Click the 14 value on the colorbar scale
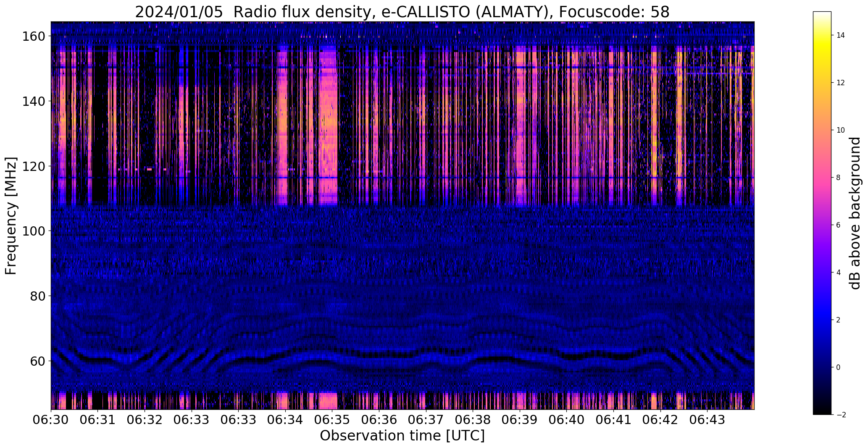 pyautogui.click(x=840, y=35)
